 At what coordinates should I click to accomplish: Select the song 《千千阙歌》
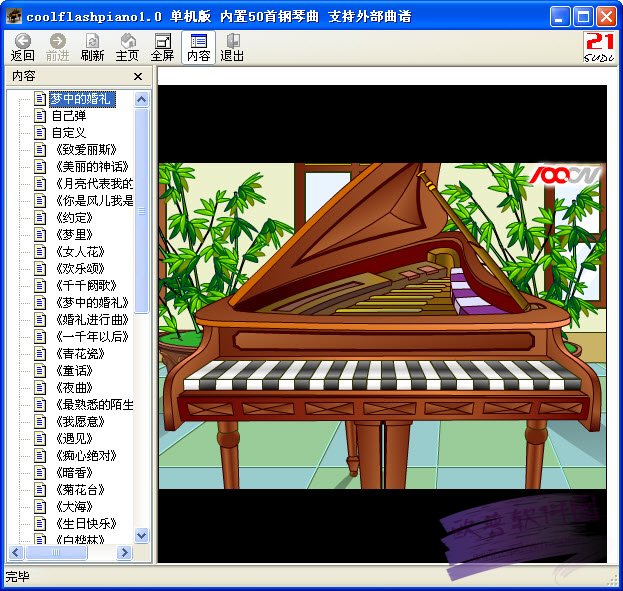pyautogui.click(x=85, y=286)
